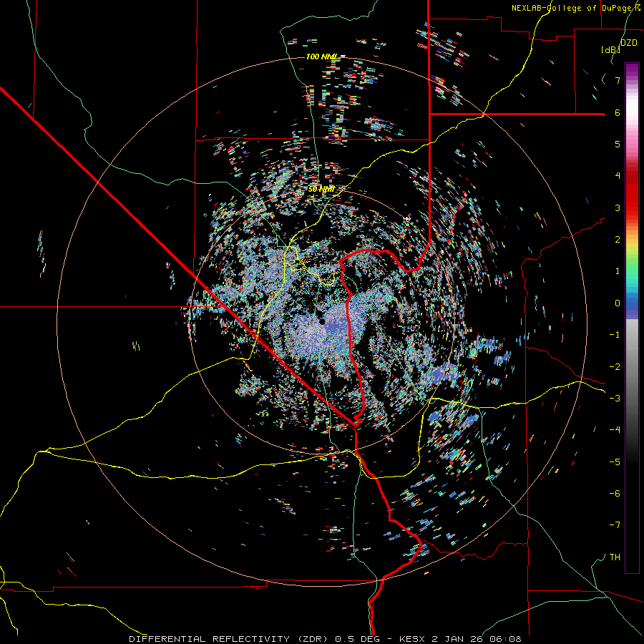The width and height of the screenshot is (644, 644).
Task: Click the -1 label on the color scale
Action: (615, 335)
